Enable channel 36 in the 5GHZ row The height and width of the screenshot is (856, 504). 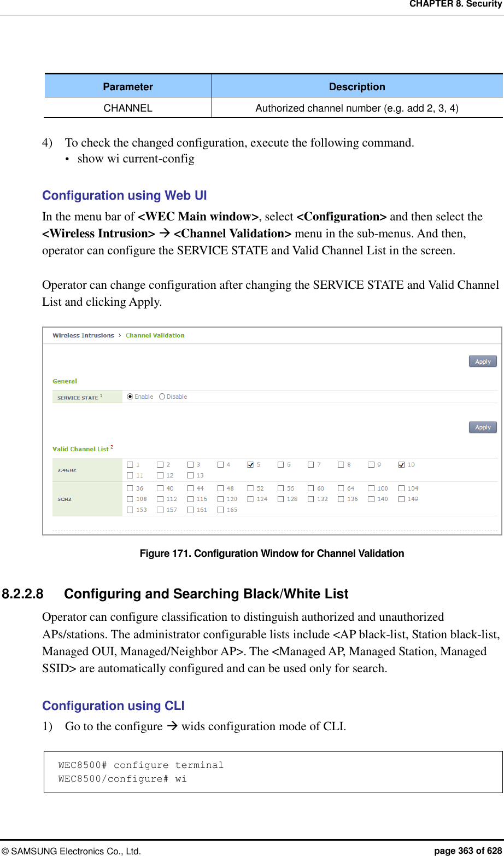click(x=130, y=488)
